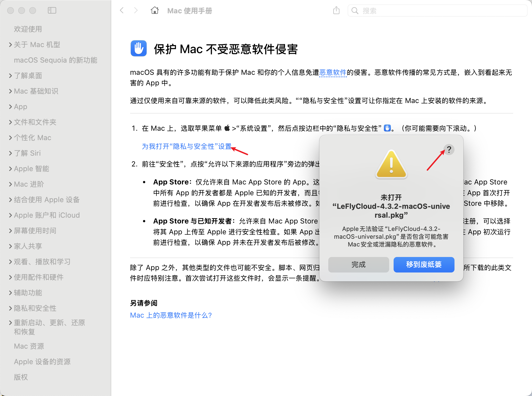
Task: Select 版权 in the sidebar
Action: pos(21,377)
